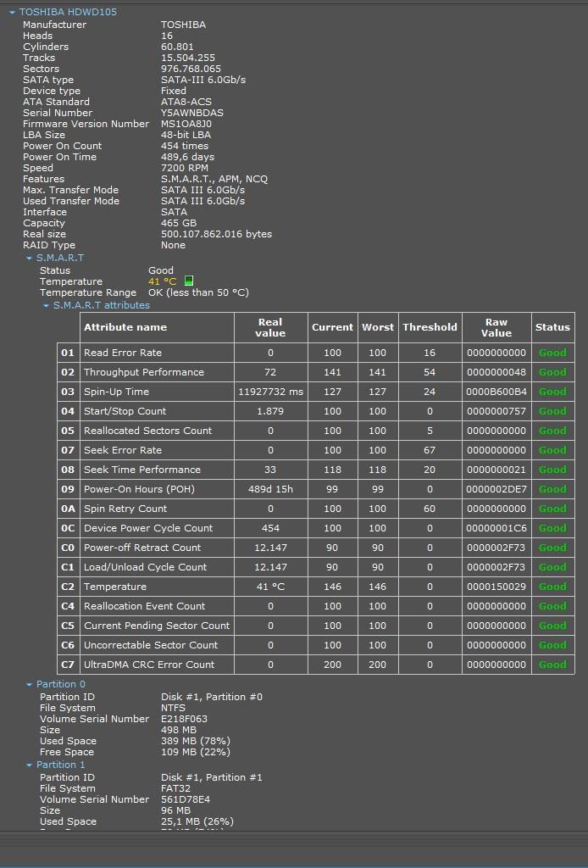
Task: Collapse the Partition 1 section arrow
Action: (x=30, y=765)
